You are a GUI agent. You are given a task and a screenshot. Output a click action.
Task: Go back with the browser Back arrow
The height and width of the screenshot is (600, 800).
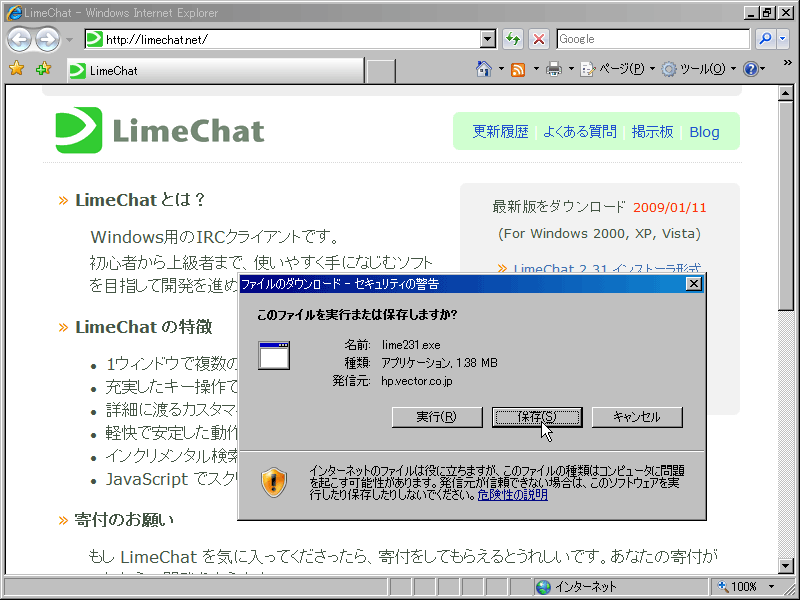coord(20,39)
